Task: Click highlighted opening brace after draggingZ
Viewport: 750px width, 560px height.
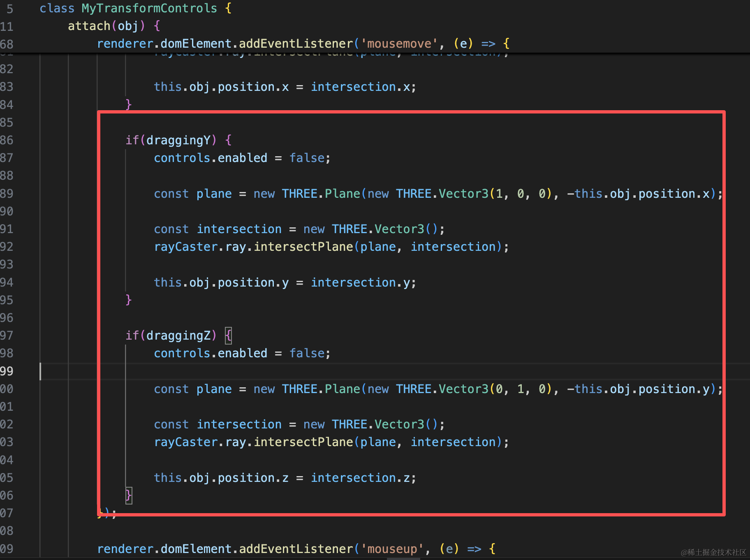Action: pos(229,336)
